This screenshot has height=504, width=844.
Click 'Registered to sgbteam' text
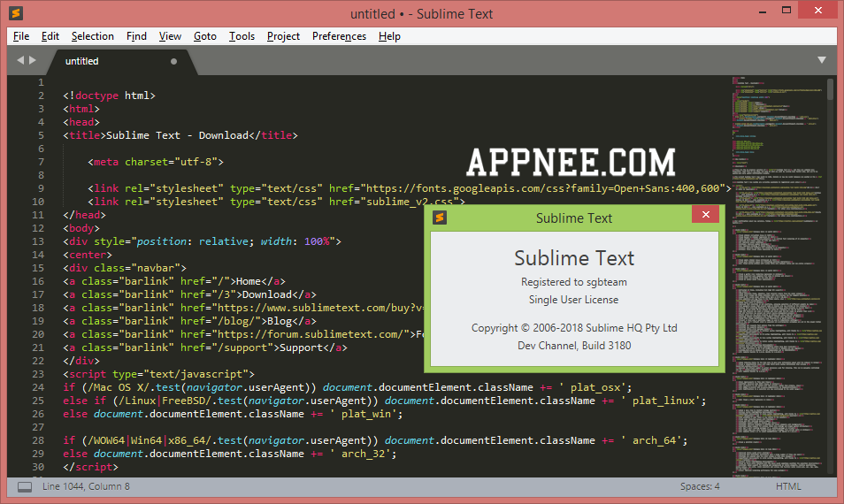tap(574, 282)
